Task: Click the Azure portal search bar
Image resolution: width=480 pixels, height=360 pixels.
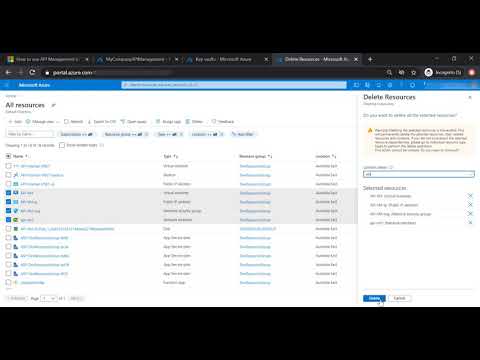Action: [234, 85]
